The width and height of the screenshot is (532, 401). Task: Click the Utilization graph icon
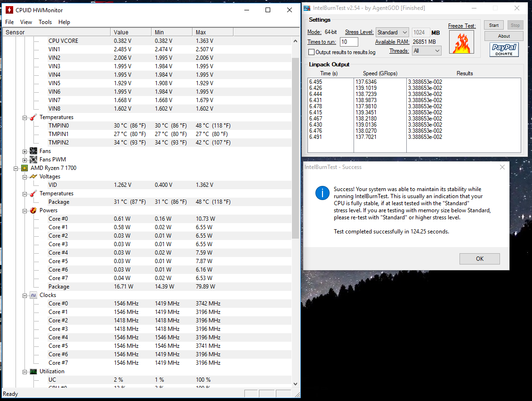[x=33, y=371]
